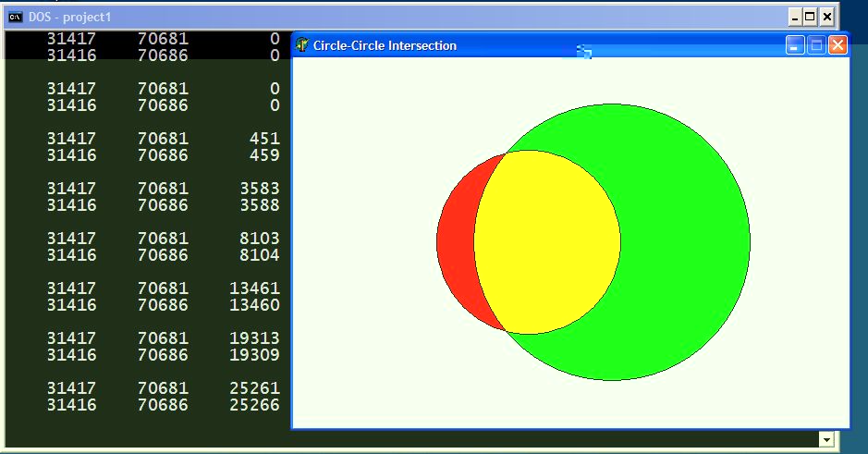The image size is (868, 454).
Task: Click the red crescent of the small circle
Action: 456,240
